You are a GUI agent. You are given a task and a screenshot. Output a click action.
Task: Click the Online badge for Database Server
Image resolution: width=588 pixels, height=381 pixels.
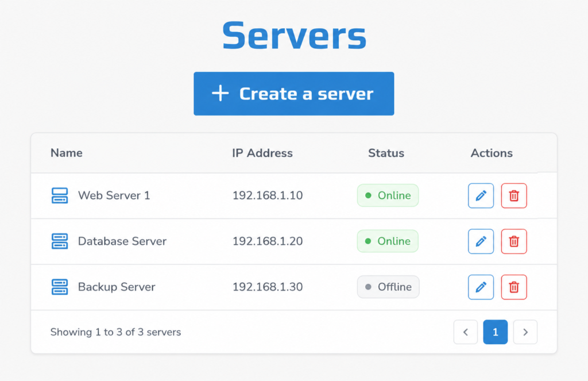[x=388, y=241]
